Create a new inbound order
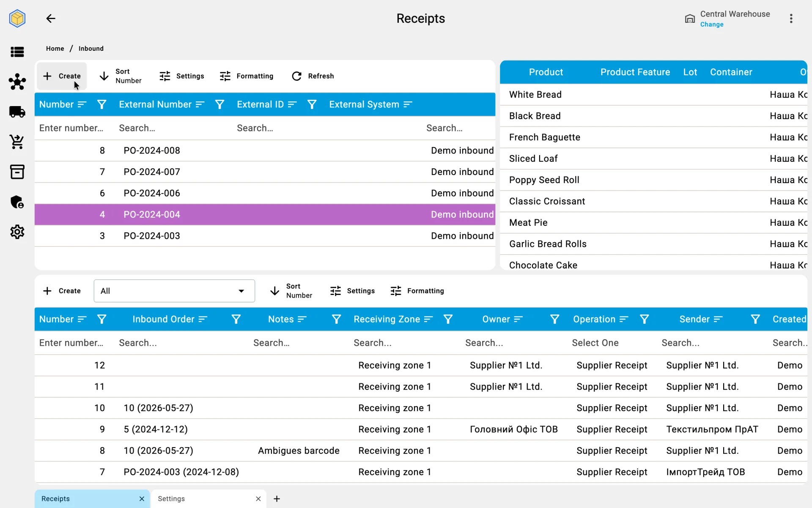 pos(62,76)
